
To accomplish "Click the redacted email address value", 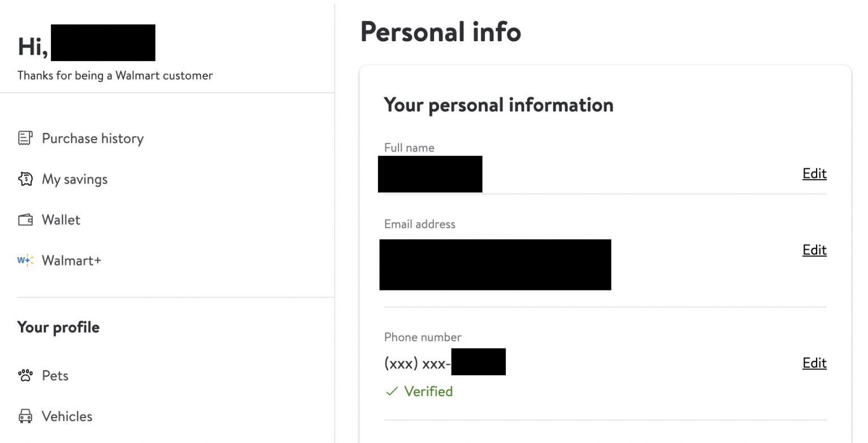I will coord(495,264).
